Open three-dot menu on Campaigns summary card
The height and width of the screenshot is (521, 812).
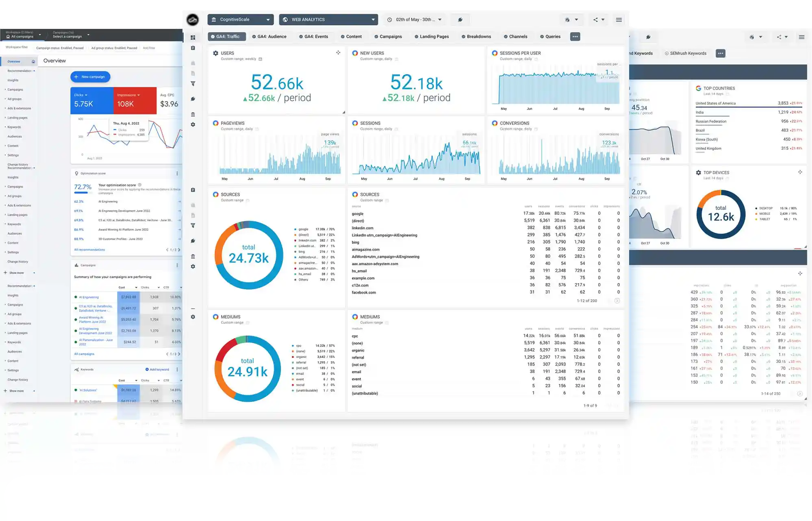pyautogui.click(x=177, y=265)
